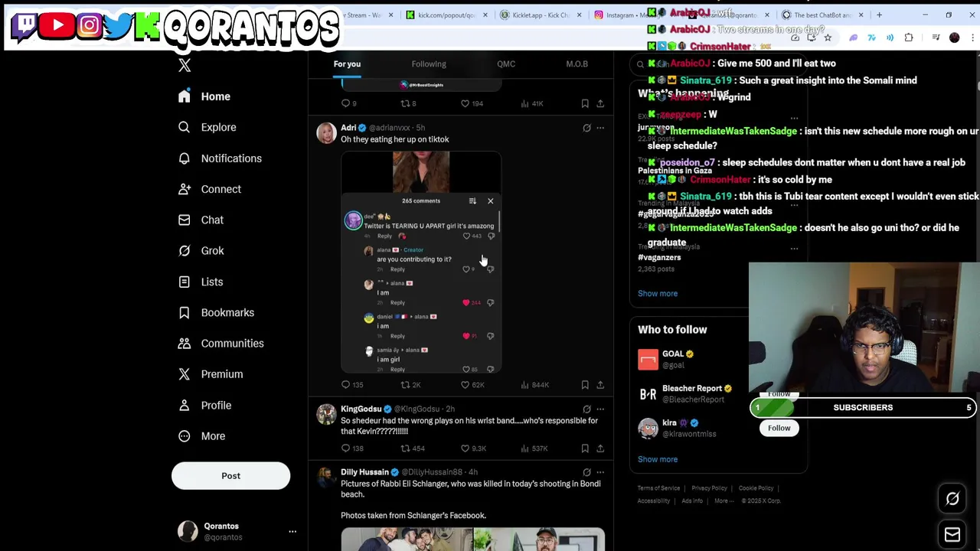Open Chat from the sidebar
The image size is (980, 551).
tap(201, 220)
